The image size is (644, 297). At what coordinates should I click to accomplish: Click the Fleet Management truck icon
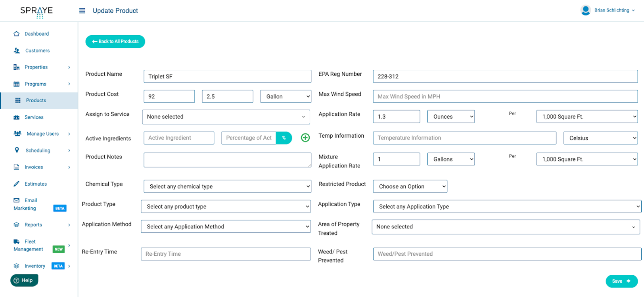click(16, 241)
